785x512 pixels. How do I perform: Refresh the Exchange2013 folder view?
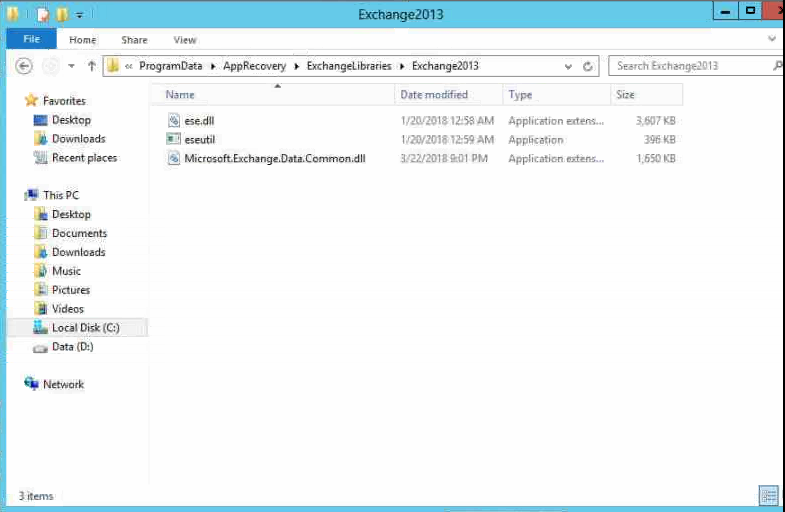(588, 66)
